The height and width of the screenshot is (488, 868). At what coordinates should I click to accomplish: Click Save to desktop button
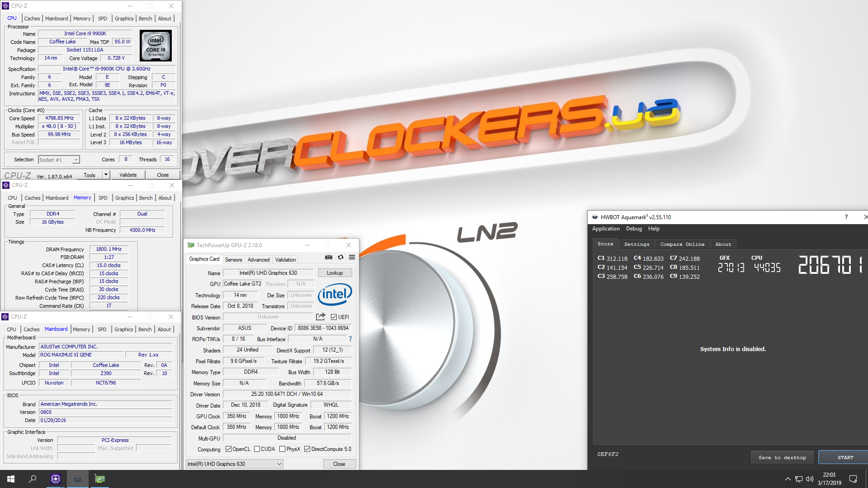(782, 457)
